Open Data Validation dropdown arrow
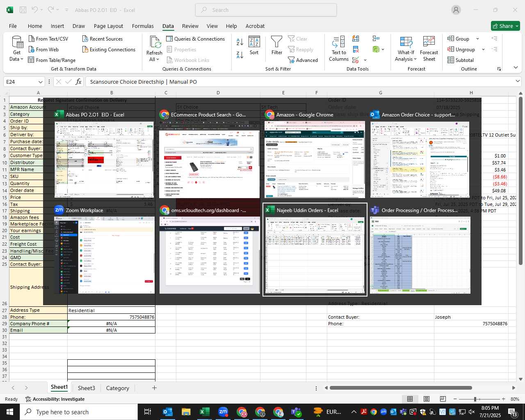 (365, 60)
